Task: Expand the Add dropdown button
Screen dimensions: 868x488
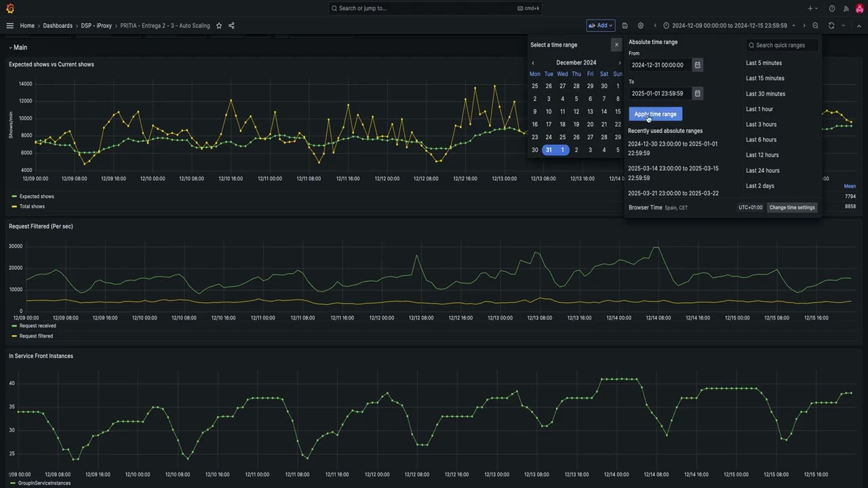Action: click(x=601, y=26)
